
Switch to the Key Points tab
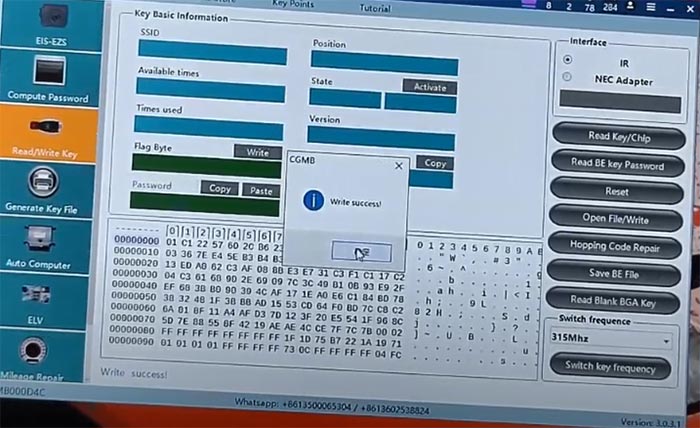(294, 5)
